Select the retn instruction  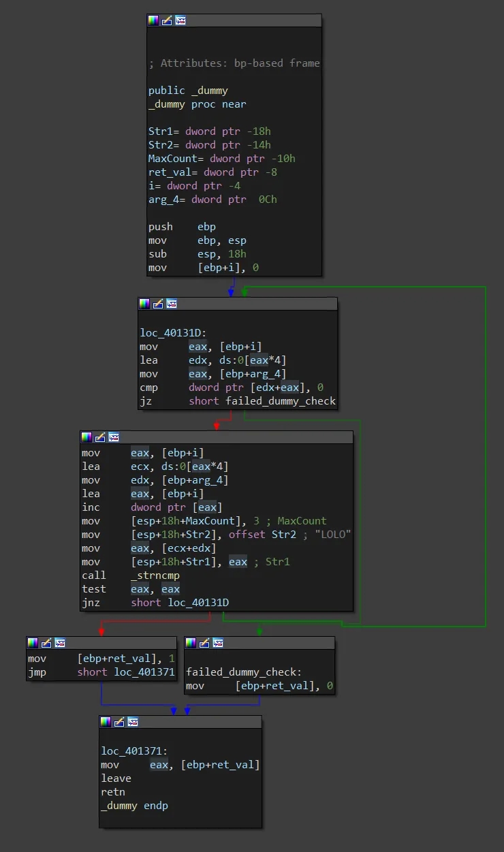pos(113,792)
